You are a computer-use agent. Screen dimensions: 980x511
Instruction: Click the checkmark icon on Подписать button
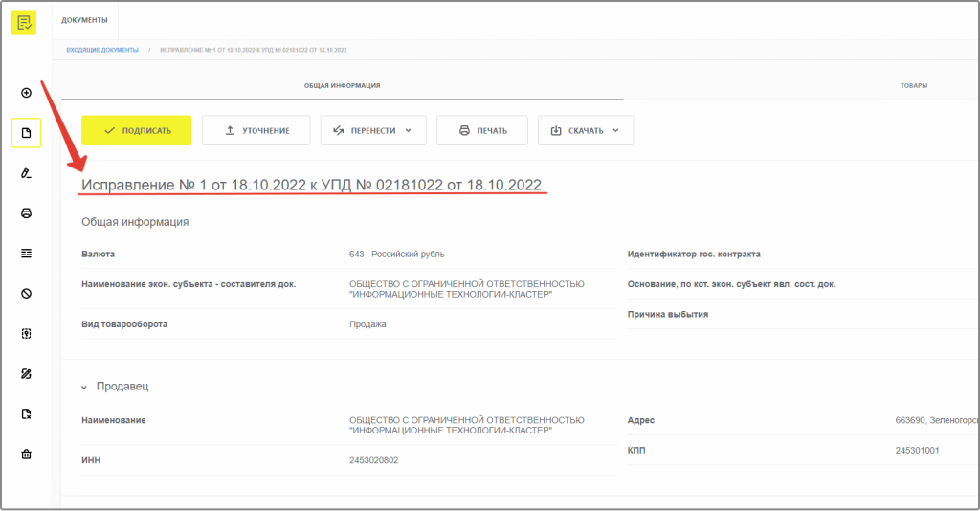(109, 130)
